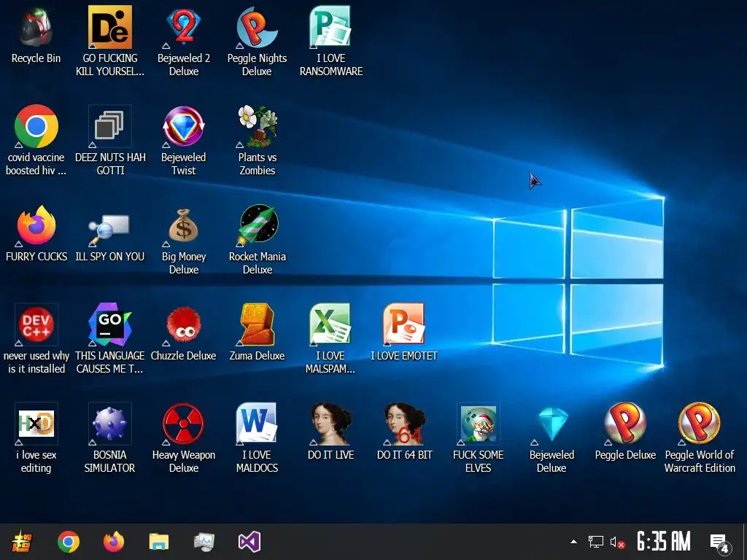Open the 6:35 AM taskbar clock
Screen dimensions: 747x560
(664, 542)
